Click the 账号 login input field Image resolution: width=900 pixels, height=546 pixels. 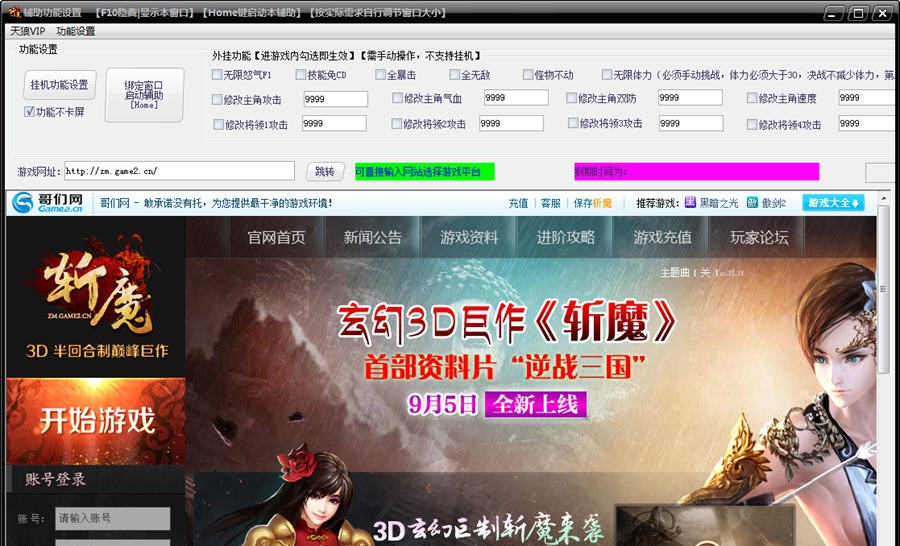tap(112, 518)
